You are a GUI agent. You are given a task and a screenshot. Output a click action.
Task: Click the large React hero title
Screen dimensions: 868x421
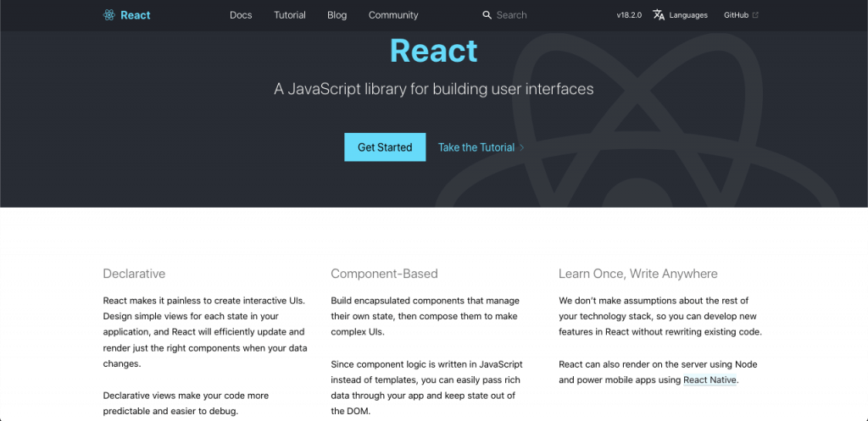click(x=434, y=50)
